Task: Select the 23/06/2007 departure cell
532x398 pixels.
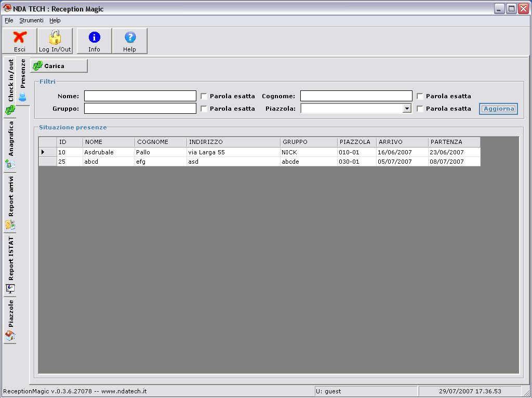Action: (x=454, y=152)
